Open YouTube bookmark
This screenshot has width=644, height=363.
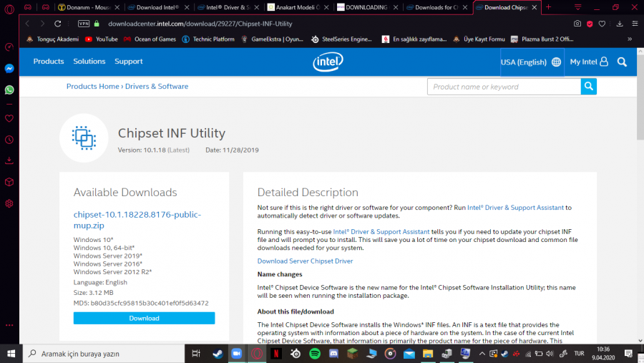pyautogui.click(x=102, y=39)
